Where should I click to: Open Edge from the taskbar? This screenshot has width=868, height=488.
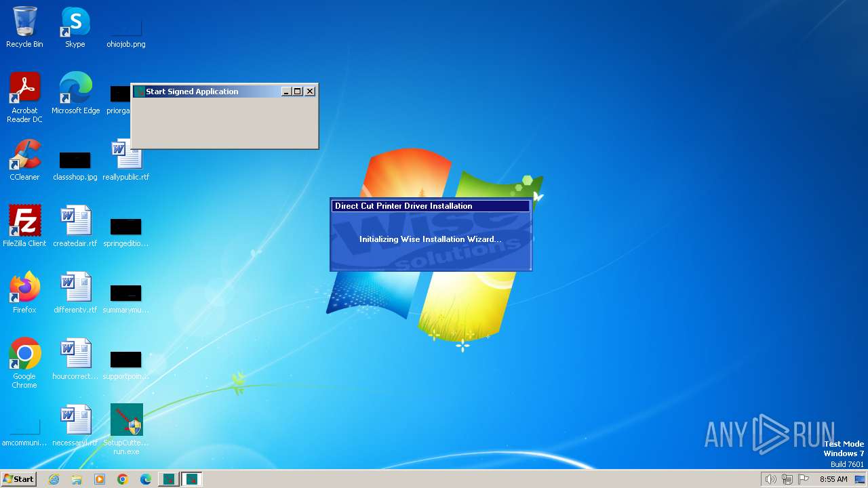click(146, 479)
